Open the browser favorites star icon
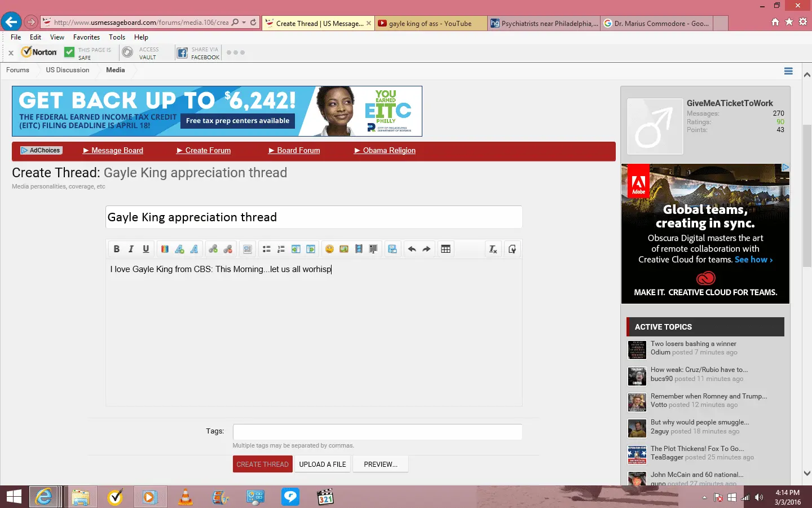 [x=789, y=22]
